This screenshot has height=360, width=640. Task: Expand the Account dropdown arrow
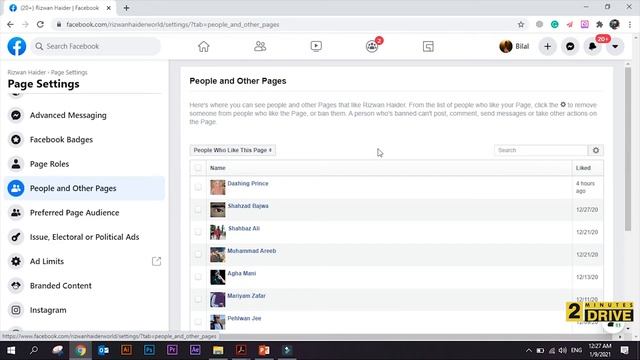(615, 47)
